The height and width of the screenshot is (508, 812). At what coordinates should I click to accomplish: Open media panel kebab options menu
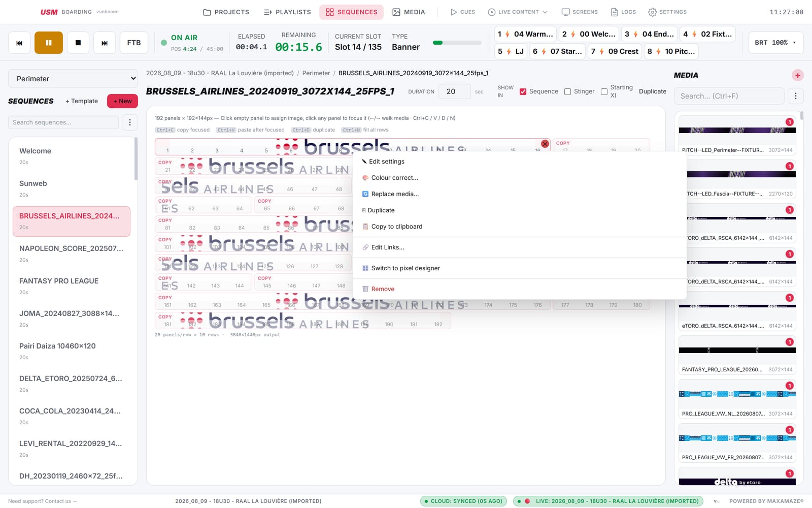coord(795,96)
